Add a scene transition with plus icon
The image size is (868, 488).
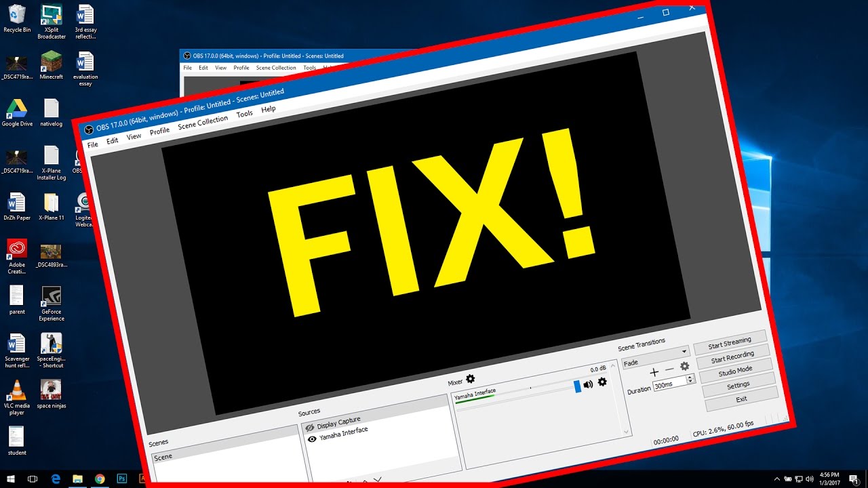point(654,371)
